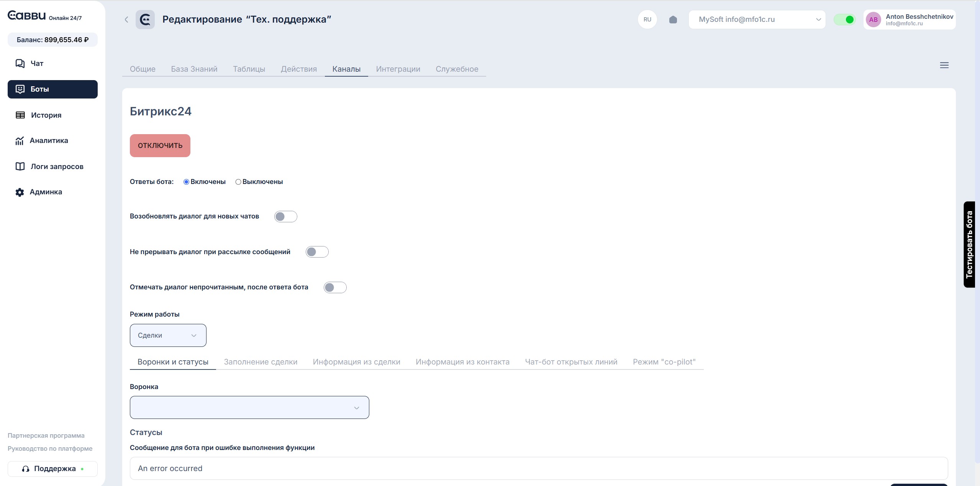Open Admin gear icon

point(20,192)
